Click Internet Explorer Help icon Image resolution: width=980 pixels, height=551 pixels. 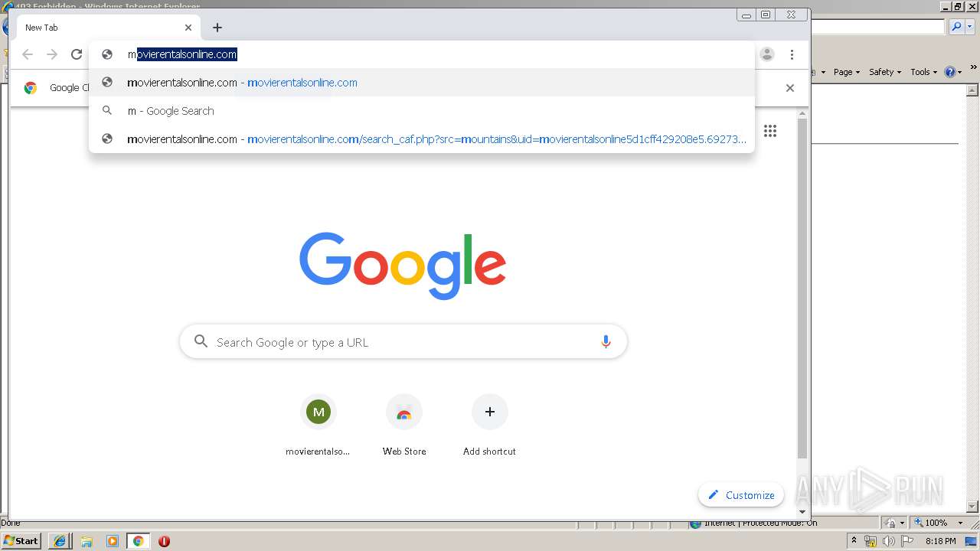[x=950, y=72]
